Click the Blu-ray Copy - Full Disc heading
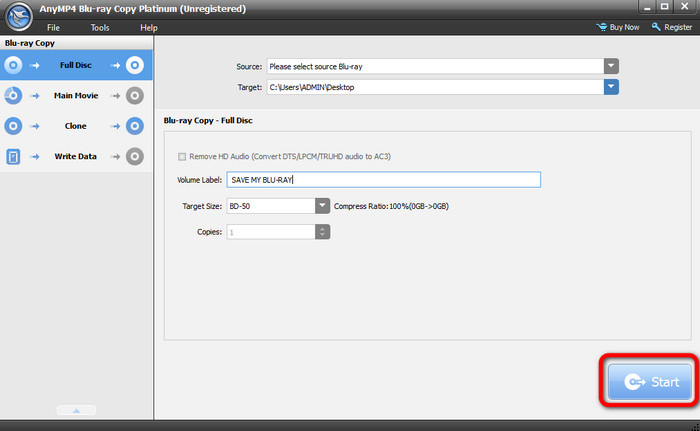700x431 pixels. 208,121
